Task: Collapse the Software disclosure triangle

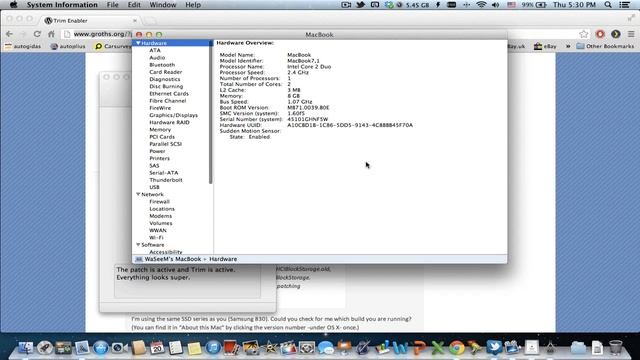Action: pyautogui.click(x=138, y=244)
